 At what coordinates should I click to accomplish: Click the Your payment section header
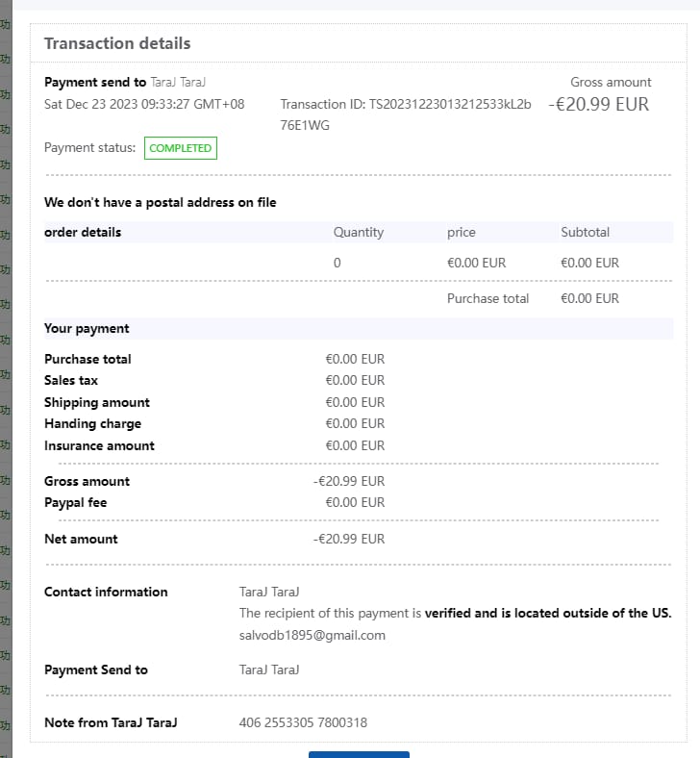pos(87,328)
